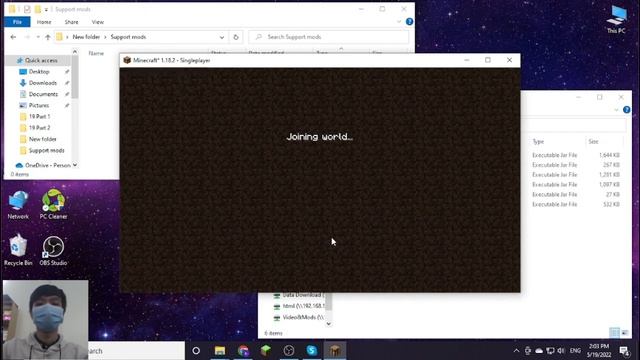The width and height of the screenshot is (640, 360).
Task: Open Network desktop icon
Action: [18, 205]
